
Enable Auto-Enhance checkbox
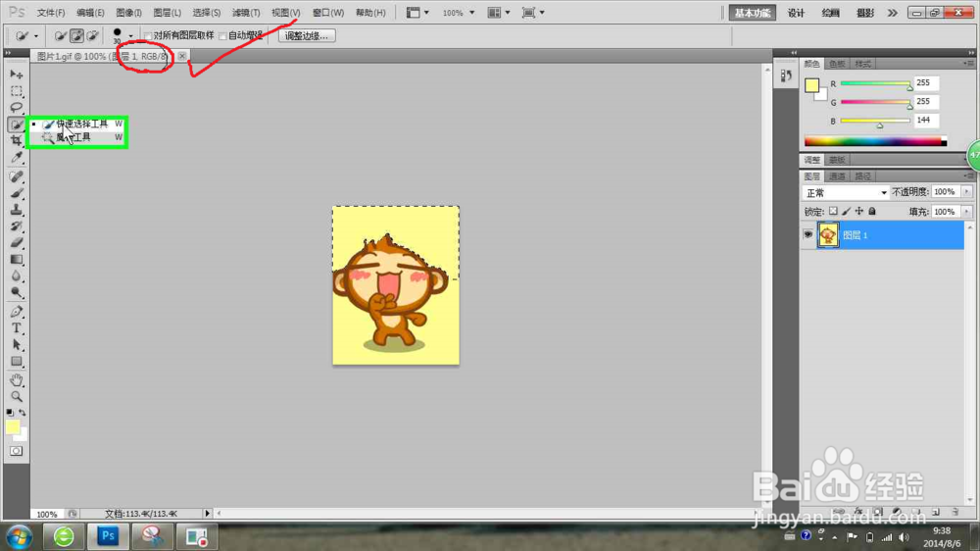tap(222, 36)
